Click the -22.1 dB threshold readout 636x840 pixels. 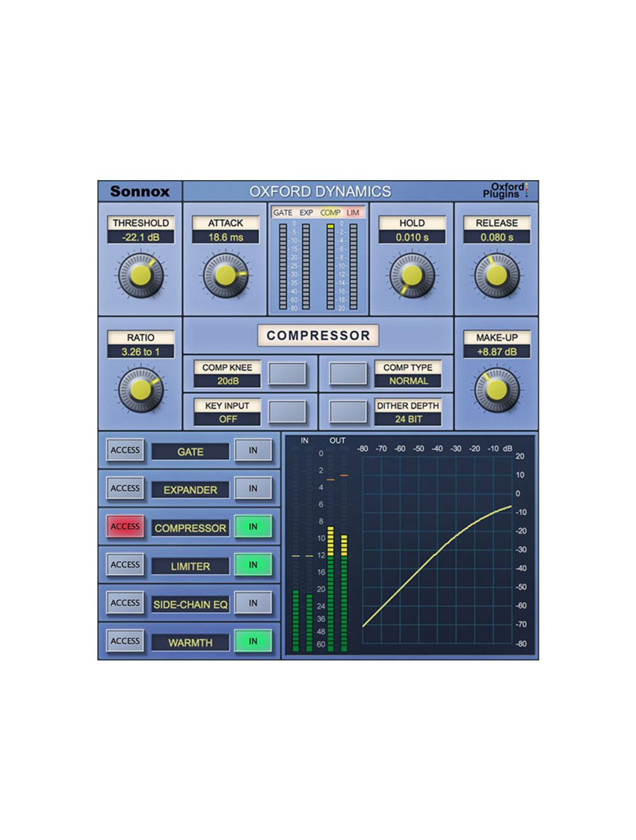pos(141,235)
